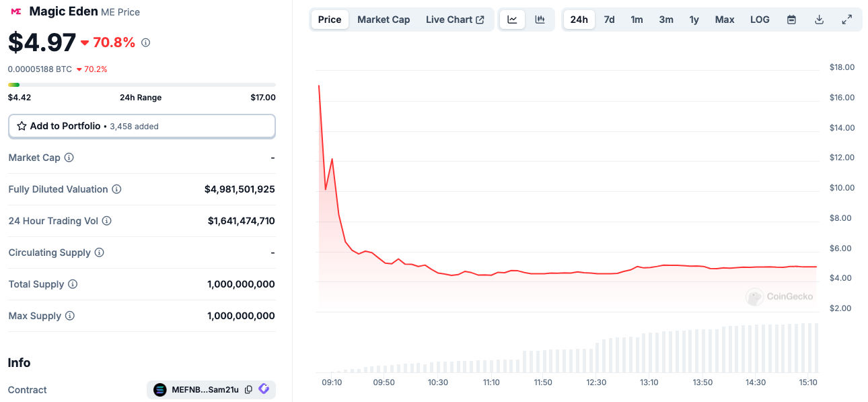Click the $4.97 price value
This screenshot has width=868, height=402.
42,42
